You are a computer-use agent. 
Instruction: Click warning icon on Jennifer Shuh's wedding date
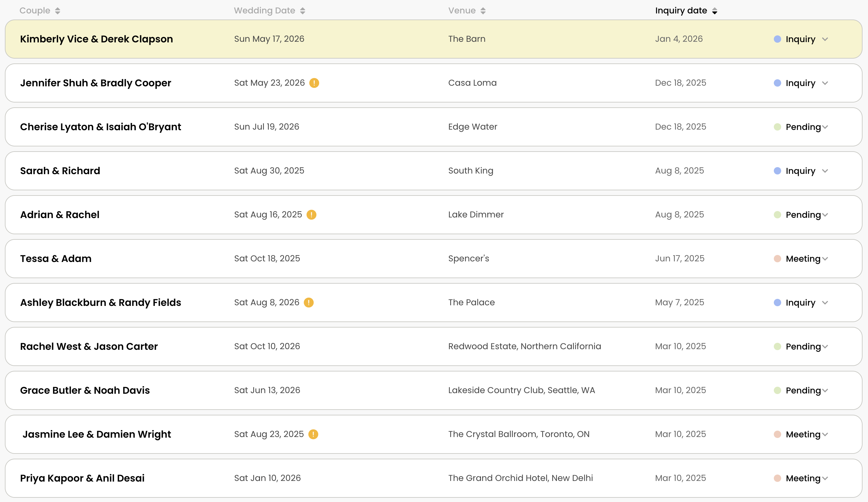pos(314,83)
